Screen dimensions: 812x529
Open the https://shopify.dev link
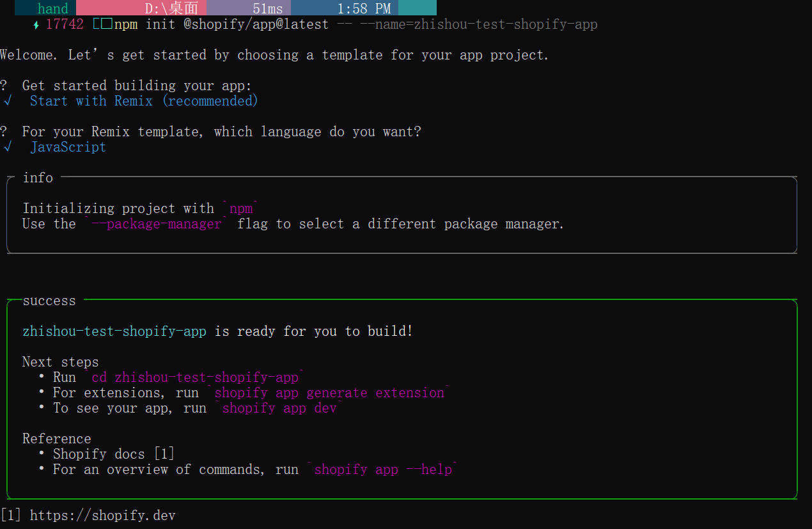[x=102, y=516]
